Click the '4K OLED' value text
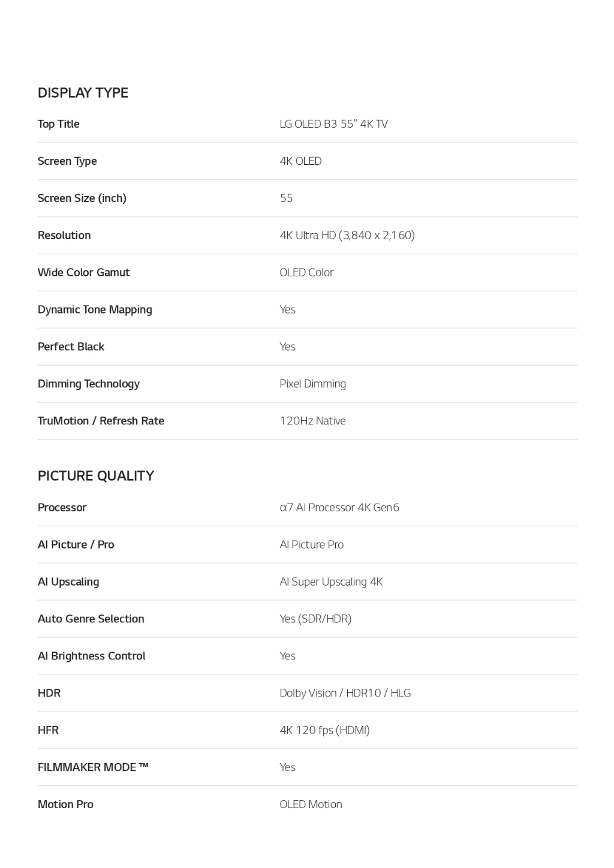The image size is (614, 868). click(x=300, y=161)
